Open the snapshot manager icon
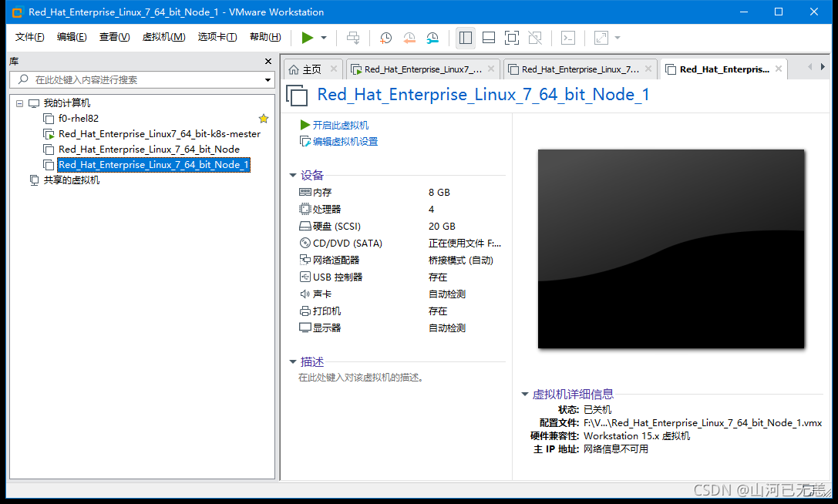Image resolution: width=838 pixels, height=504 pixels. tap(432, 38)
